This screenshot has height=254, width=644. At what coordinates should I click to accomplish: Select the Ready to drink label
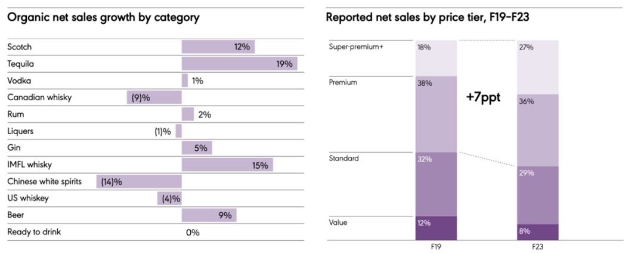(34, 232)
